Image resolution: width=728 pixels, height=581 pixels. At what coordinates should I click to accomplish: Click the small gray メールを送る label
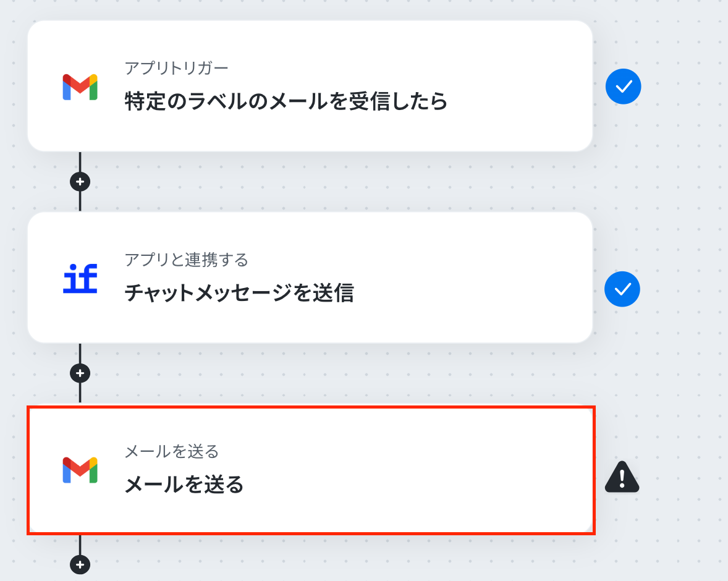[172, 452]
